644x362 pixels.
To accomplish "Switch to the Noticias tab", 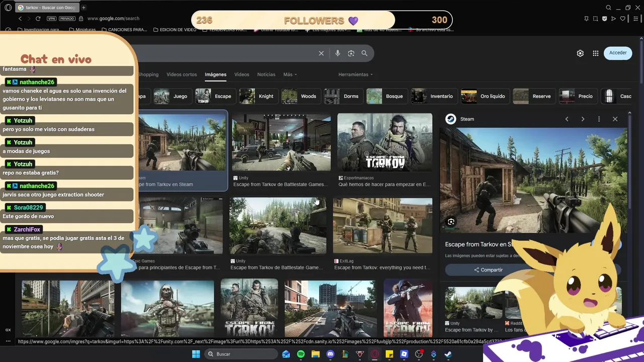I will coord(266,74).
